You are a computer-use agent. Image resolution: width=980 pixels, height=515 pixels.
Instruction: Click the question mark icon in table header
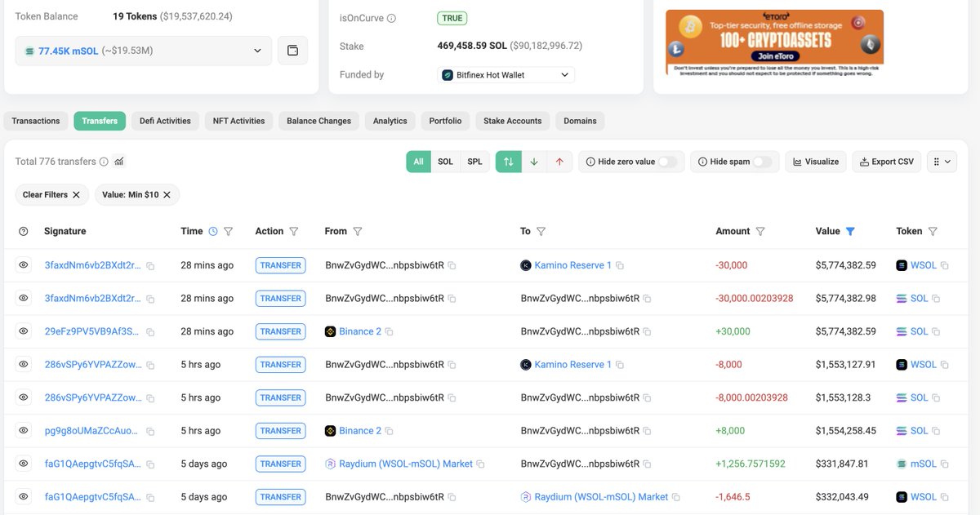(x=23, y=232)
